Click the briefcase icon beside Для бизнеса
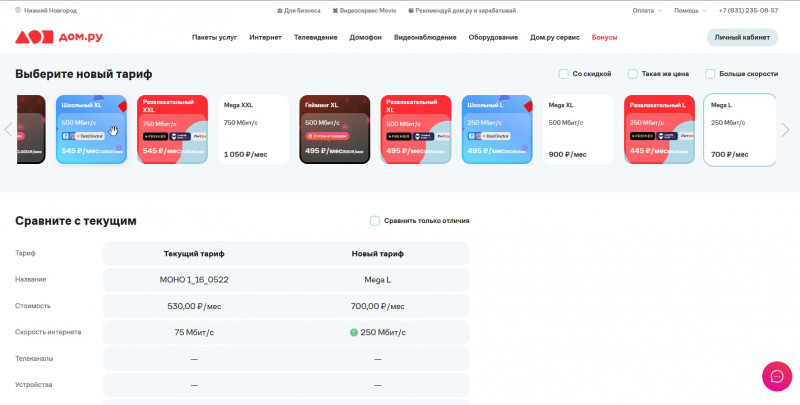This screenshot has height=405, width=800. coord(280,10)
